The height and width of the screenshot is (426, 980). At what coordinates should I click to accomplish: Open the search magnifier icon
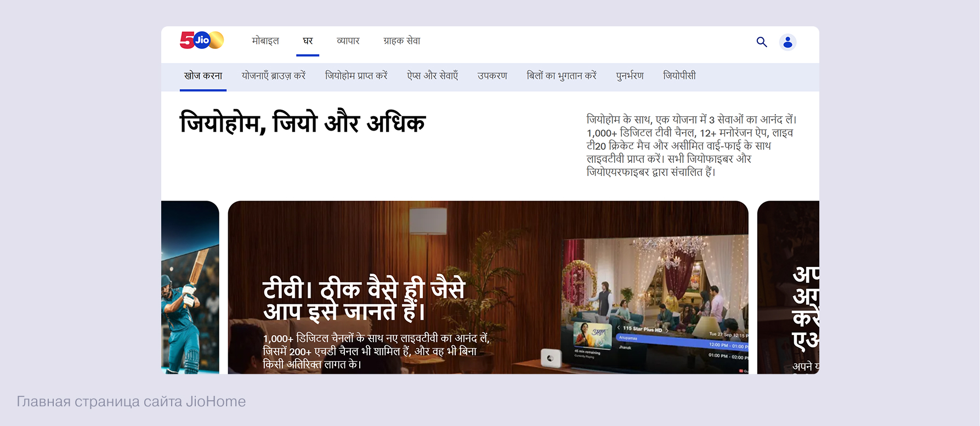point(762,42)
